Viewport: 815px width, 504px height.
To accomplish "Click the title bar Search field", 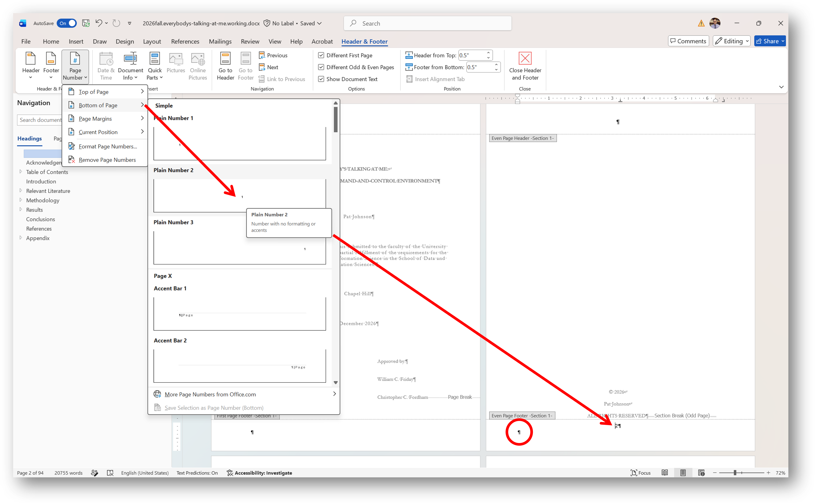I will (x=428, y=23).
